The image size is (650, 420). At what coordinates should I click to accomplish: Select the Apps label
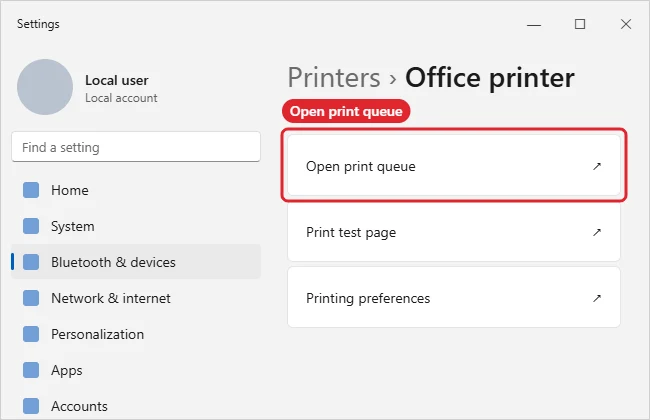point(67,370)
